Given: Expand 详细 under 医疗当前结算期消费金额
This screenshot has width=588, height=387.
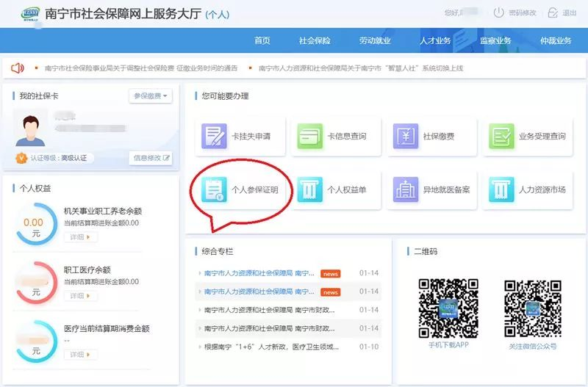Looking at the screenshot, I should pos(80,355).
